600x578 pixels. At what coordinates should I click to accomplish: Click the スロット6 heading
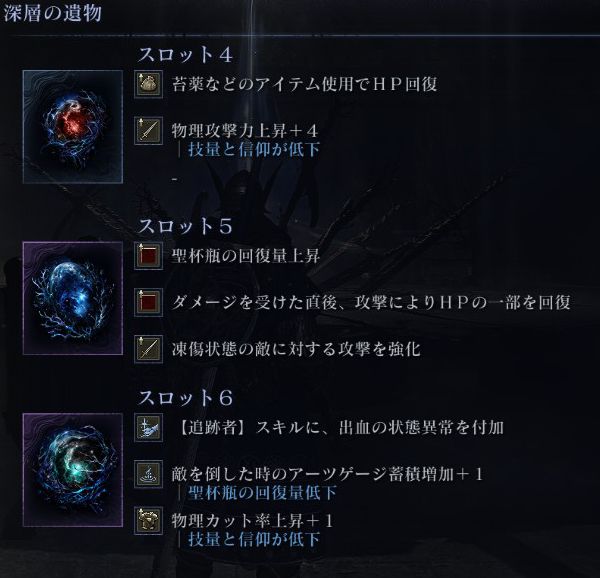tap(185, 398)
